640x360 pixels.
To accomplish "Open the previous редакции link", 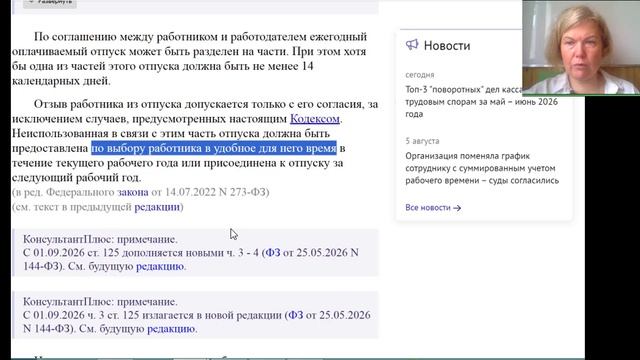I will [x=157, y=207].
